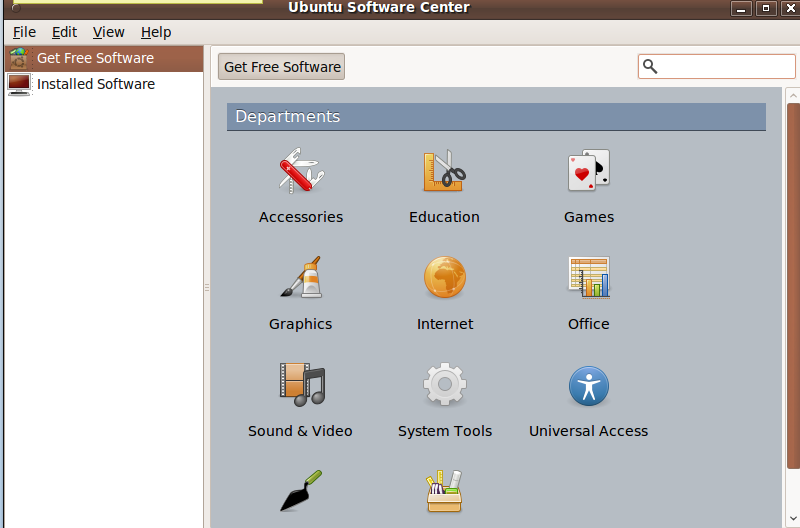Click the scrollbar up arrow
Viewport: 800px width, 528px height.
pos(793,95)
